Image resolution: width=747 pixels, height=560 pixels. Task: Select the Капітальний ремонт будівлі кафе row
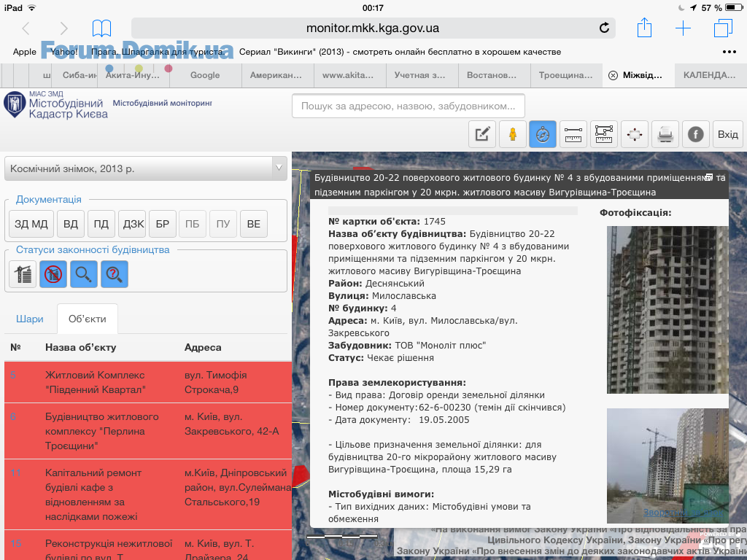148,495
